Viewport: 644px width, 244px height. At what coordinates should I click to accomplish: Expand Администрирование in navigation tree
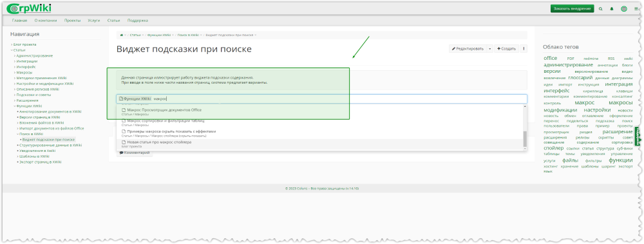click(14, 55)
